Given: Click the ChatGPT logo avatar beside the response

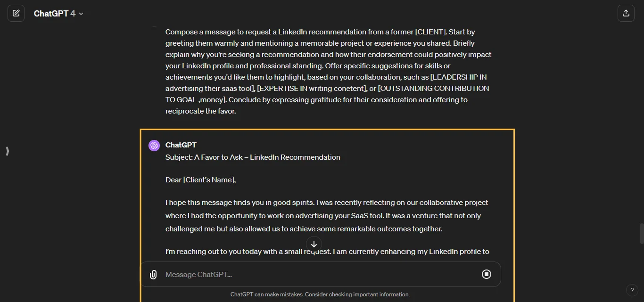Looking at the screenshot, I should click(x=154, y=145).
